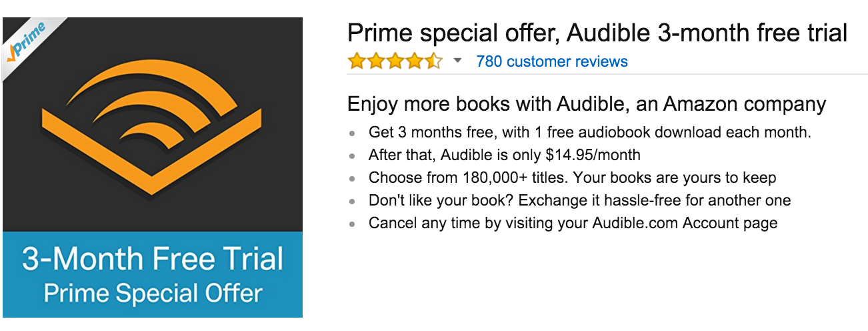Click the half-filled fifth rating star

click(x=433, y=62)
